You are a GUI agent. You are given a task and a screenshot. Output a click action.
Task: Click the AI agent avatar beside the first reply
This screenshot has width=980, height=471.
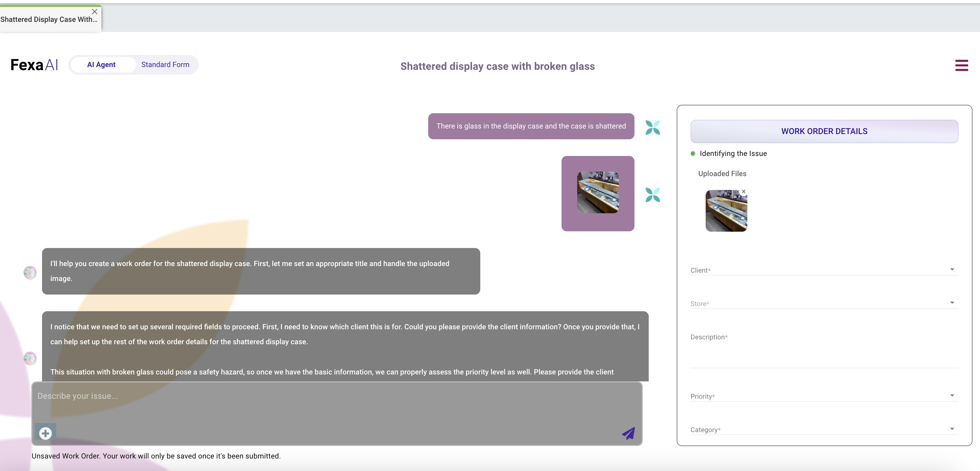click(x=30, y=272)
